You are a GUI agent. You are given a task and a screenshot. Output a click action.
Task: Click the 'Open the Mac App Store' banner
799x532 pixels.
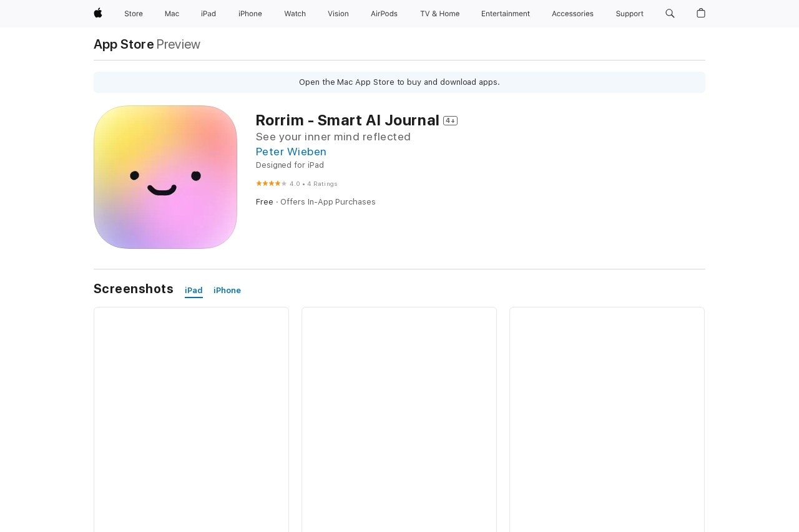(x=399, y=82)
